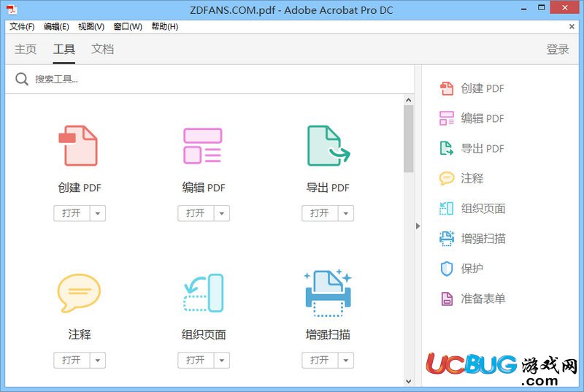The width and height of the screenshot is (584, 392).
Task: Open dropdown arrow next to 创建 PDF 打开
Action: 98,213
